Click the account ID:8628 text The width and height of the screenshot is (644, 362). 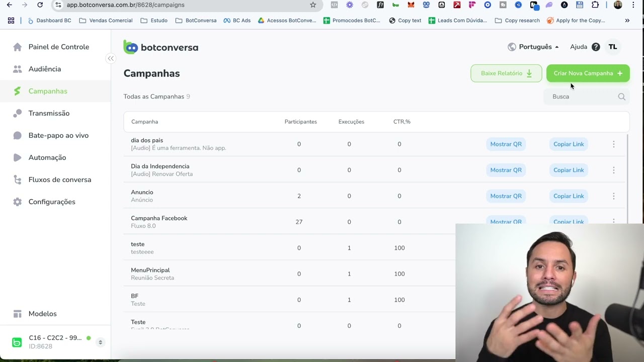coord(40,346)
